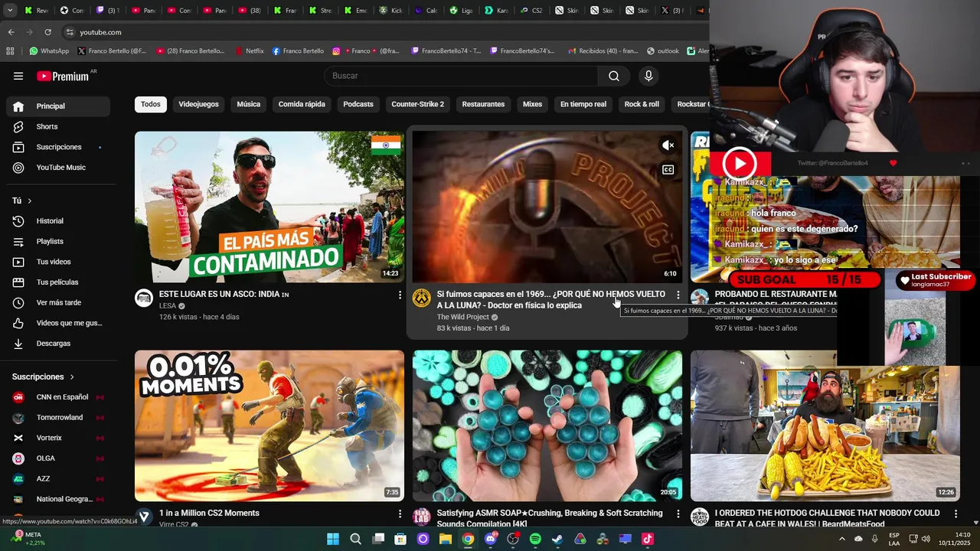
Task: Open Suscripciones in the sidebar
Action: click(58, 147)
